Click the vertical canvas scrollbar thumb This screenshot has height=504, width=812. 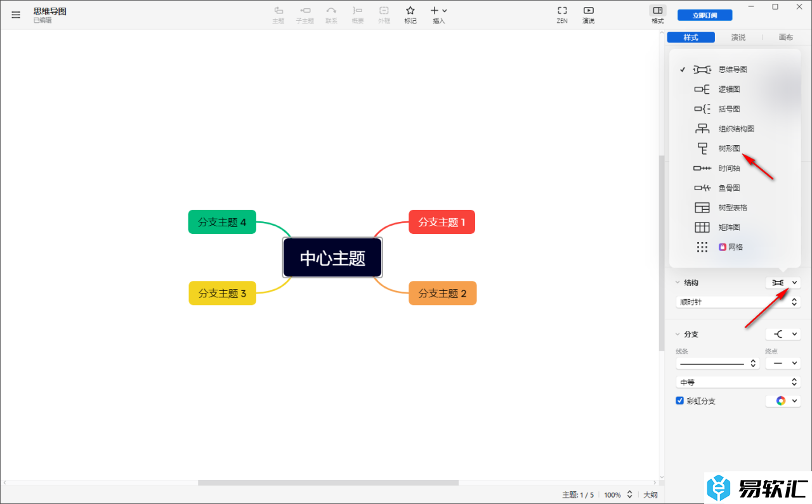click(662, 254)
